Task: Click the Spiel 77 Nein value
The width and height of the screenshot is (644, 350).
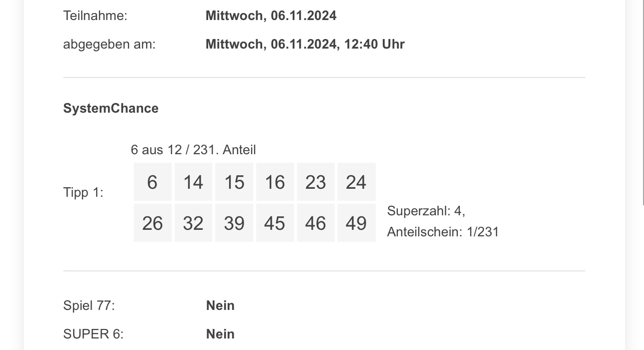Action: click(220, 305)
